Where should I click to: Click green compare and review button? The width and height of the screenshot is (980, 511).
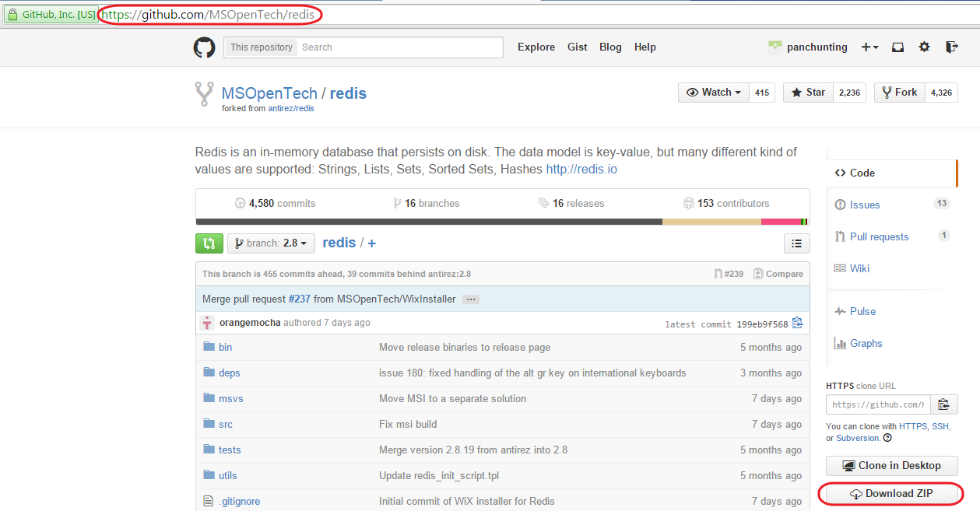[209, 243]
